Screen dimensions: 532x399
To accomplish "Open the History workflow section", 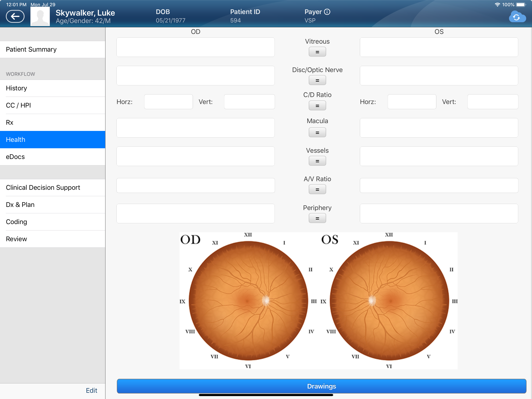I will pyautogui.click(x=53, y=88).
